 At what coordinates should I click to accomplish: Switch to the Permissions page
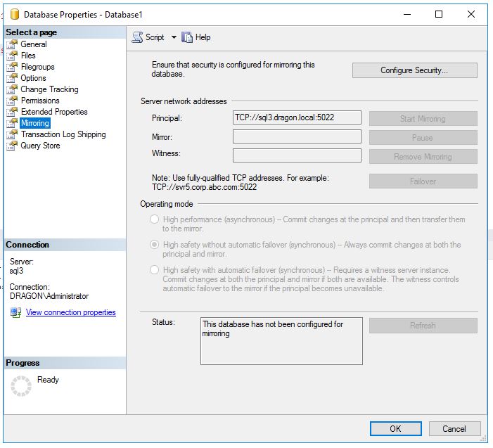pyautogui.click(x=40, y=101)
